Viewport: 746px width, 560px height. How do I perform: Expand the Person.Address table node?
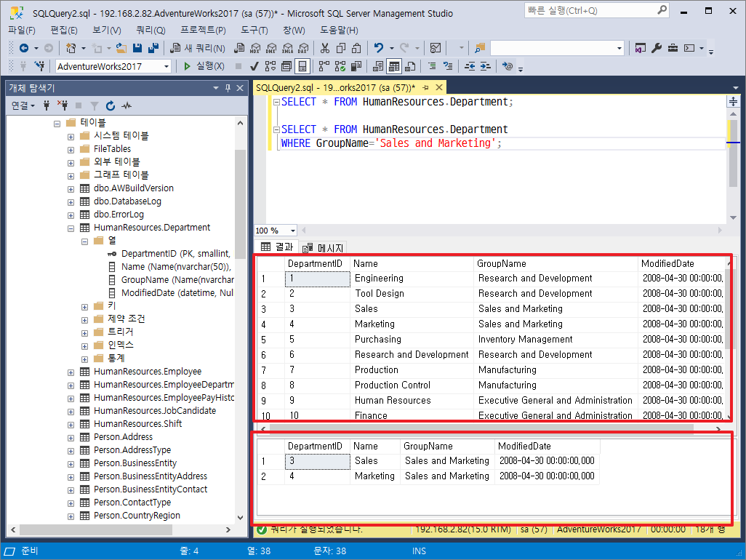pyautogui.click(x=71, y=438)
